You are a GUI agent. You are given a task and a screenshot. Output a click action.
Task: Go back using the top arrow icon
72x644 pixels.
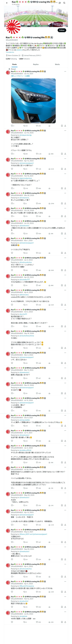[7, 3]
